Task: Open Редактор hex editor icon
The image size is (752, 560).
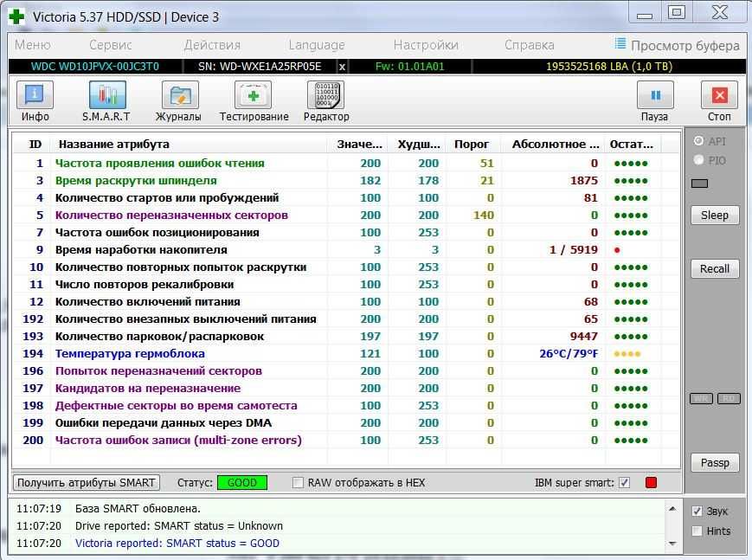Action: click(325, 95)
